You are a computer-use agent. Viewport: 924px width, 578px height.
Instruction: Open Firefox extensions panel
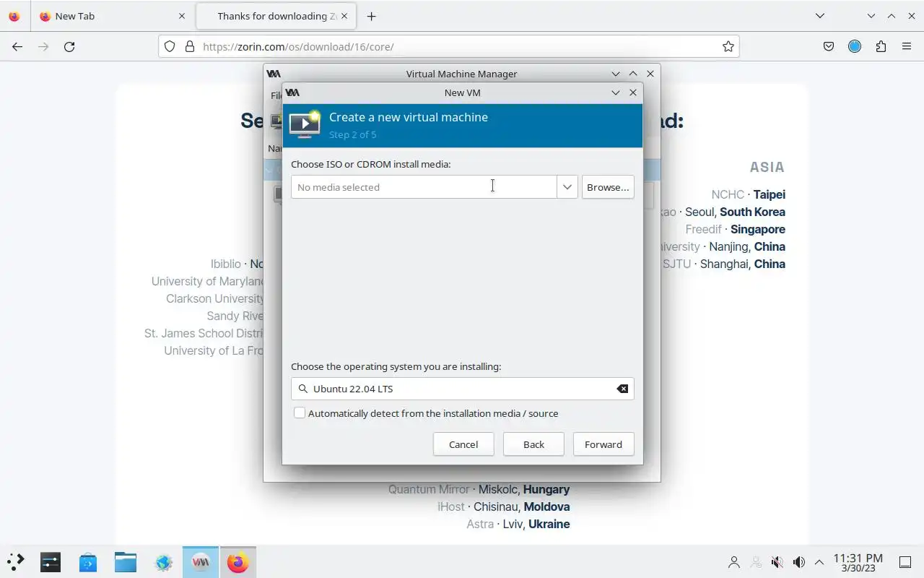tap(881, 46)
